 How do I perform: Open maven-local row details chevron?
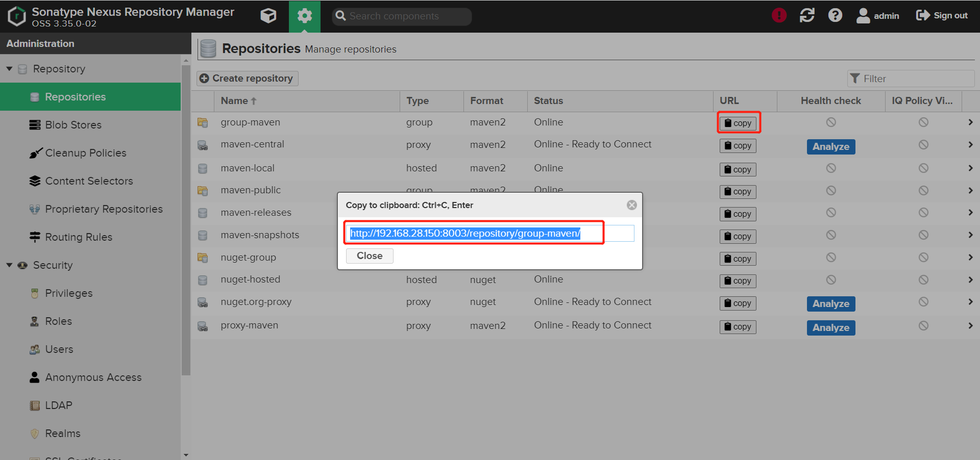pos(970,168)
